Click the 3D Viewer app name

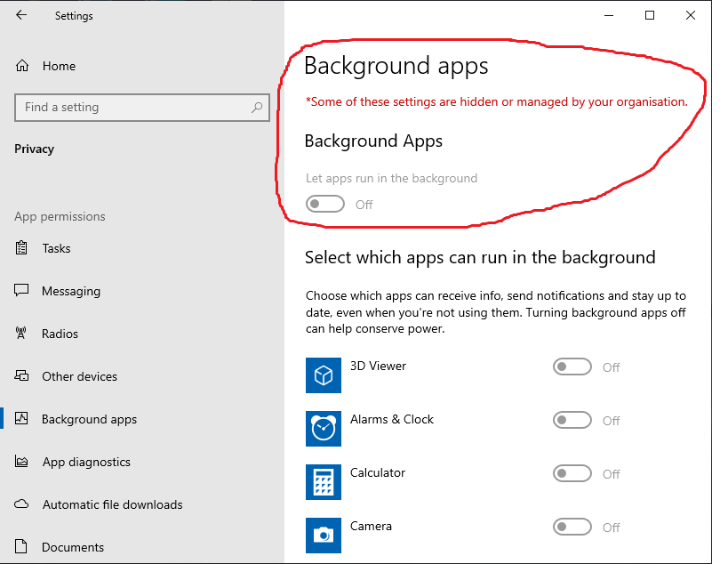click(x=378, y=367)
